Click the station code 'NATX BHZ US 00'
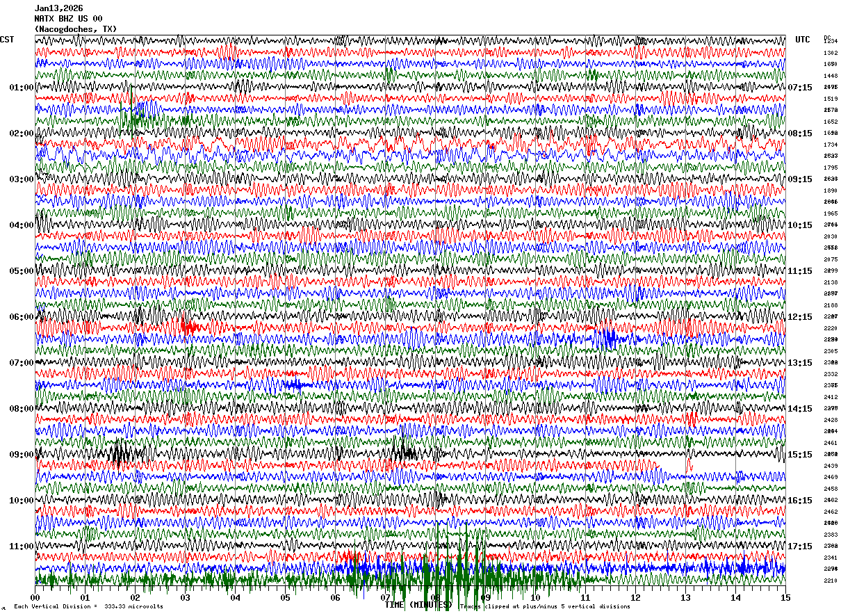The image size is (841, 616). coord(68,19)
